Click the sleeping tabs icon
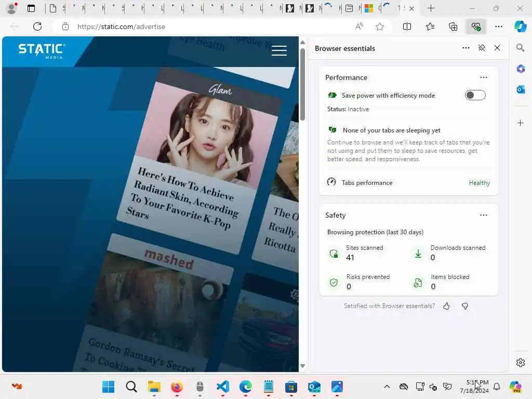The height and width of the screenshot is (399, 532). click(332, 129)
